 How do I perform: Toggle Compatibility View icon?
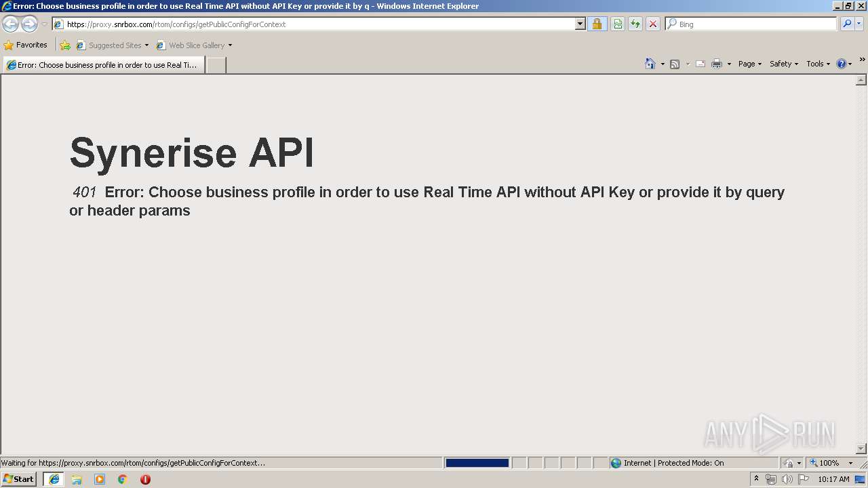coord(618,24)
